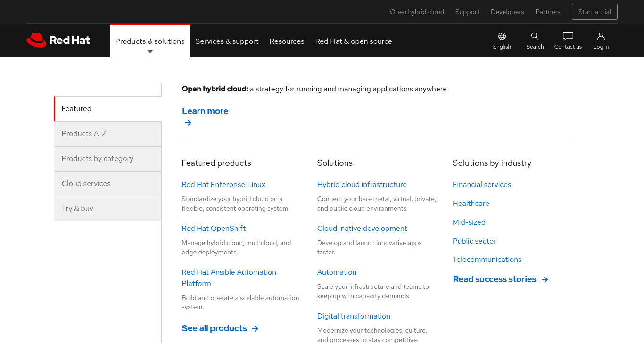Open the English language selector globe icon
Screen dimensions: 644x343
pos(502,36)
